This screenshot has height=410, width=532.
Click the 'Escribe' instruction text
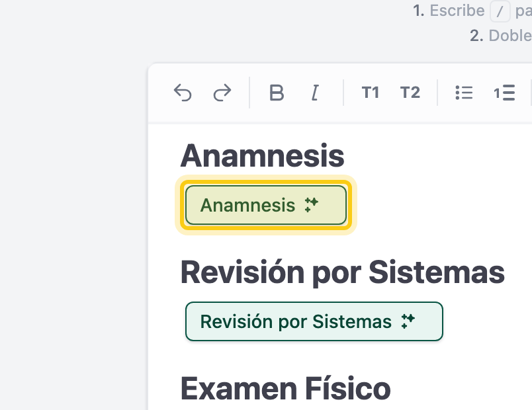457,11
